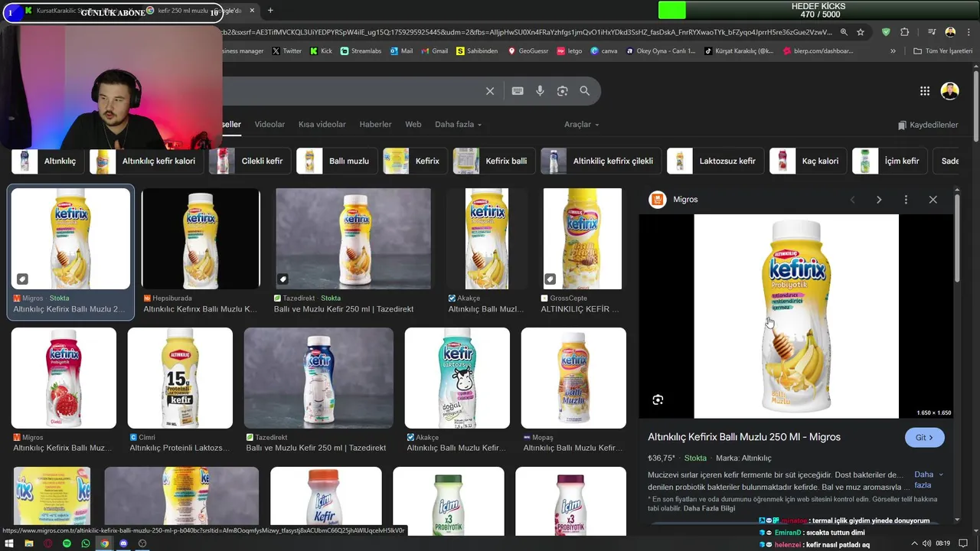The image size is (980, 551).
Task: Show hidden system tray icons
Action: pyautogui.click(x=913, y=543)
